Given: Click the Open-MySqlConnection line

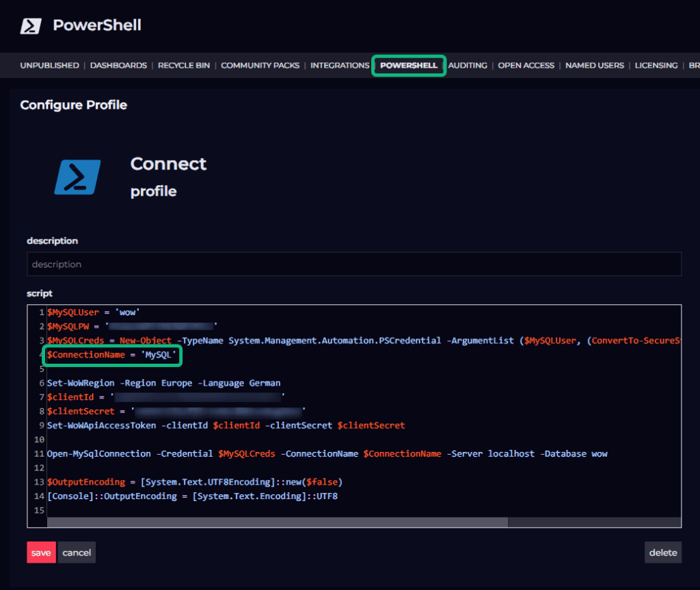Looking at the screenshot, I should (x=327, y=454).
